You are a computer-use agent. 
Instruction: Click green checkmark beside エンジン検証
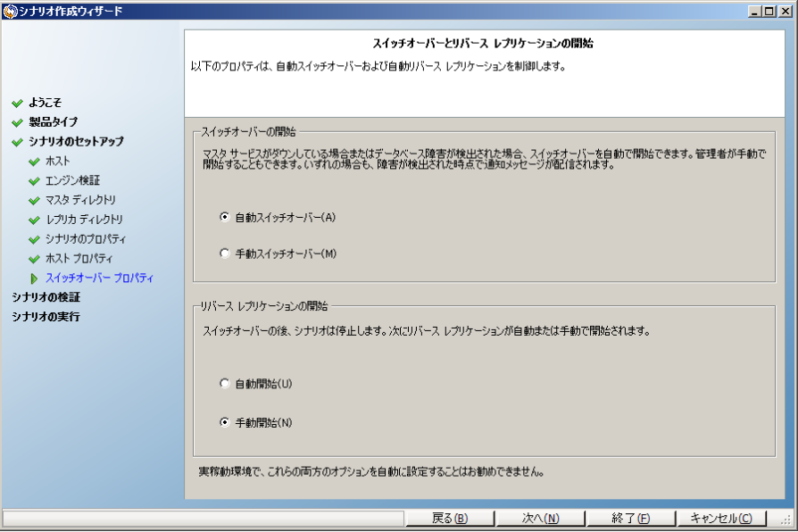(x=34, y=181)
